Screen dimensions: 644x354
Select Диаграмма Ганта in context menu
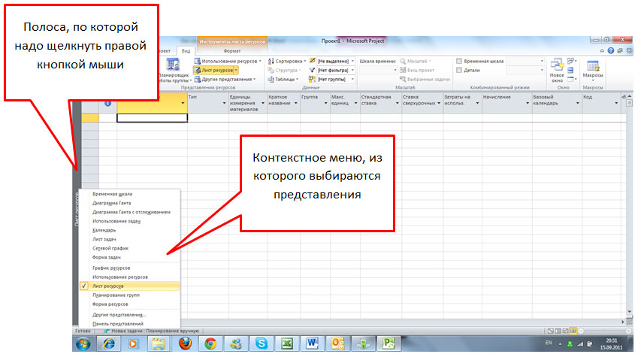coord(129,203)
